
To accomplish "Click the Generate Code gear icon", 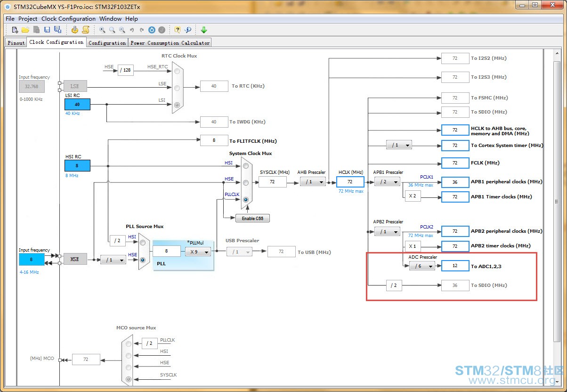I will coord(74,30).
